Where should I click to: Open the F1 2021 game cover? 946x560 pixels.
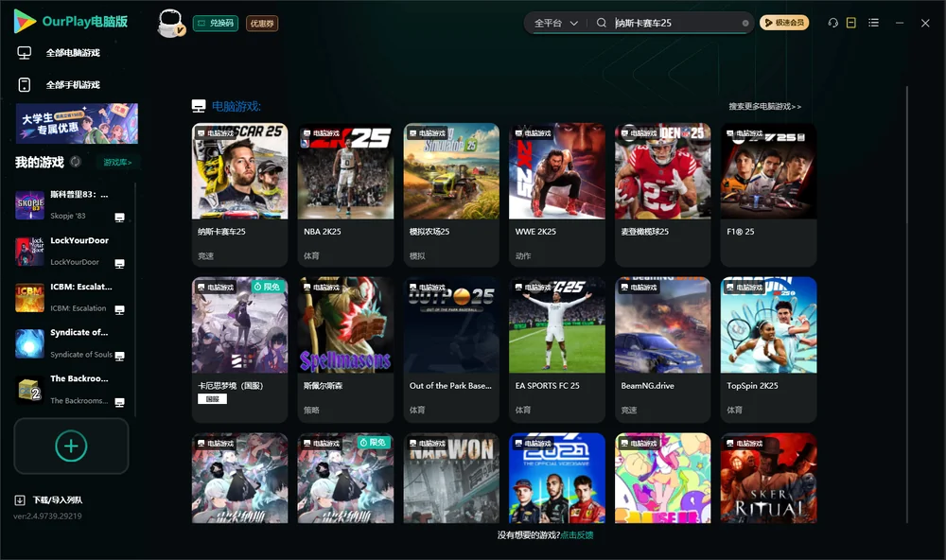tap(557, 478)
